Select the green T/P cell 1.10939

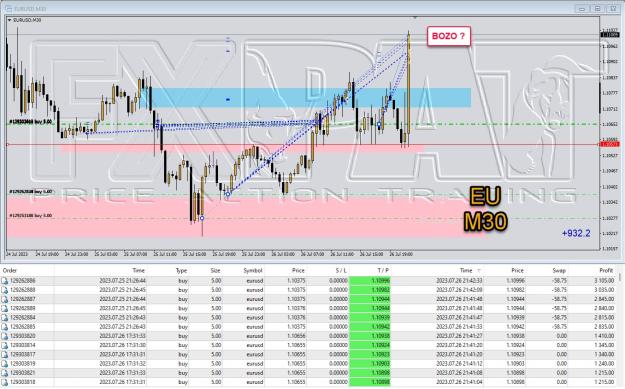point(369,318)
